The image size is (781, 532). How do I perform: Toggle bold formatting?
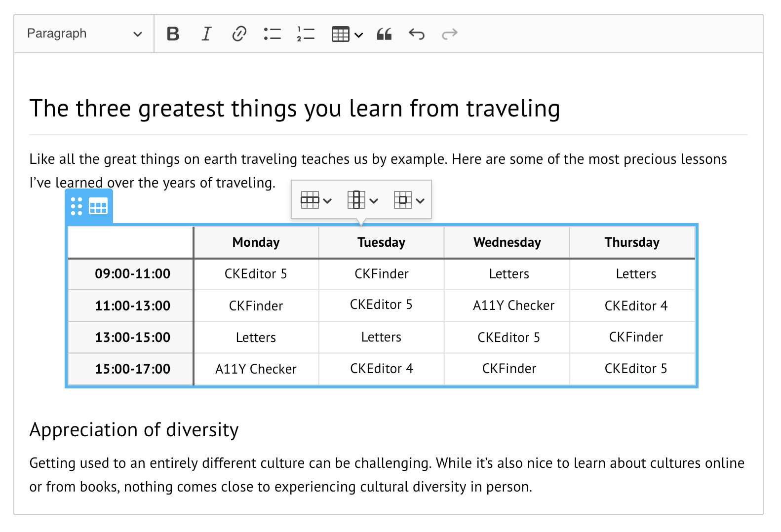(x=173, y=34)
